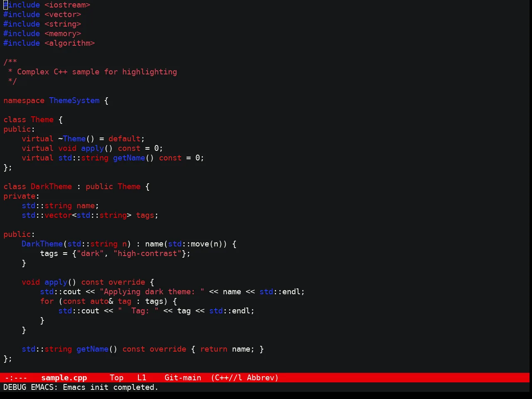Click the Abbrev minor mode indicator
This screenshot has width=532, height=399.
click(263, 378)
